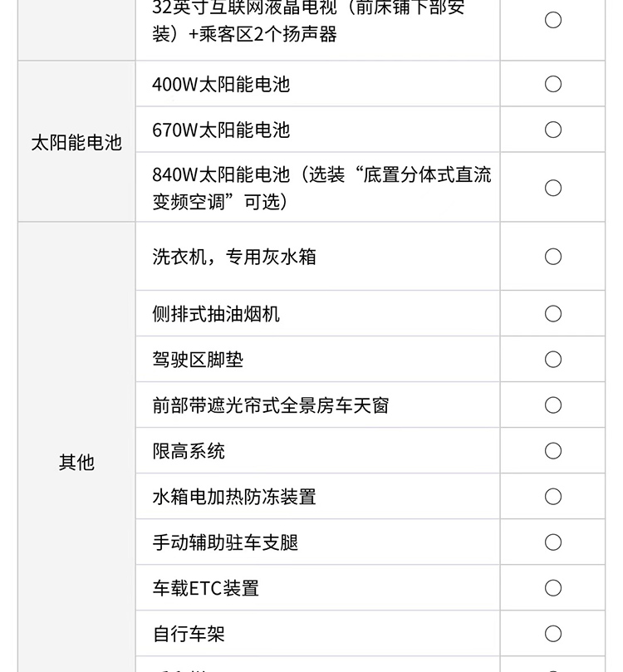623x672 pixels.
Task: Click the 限高系统 row label
Action: [x=189, y=452]
